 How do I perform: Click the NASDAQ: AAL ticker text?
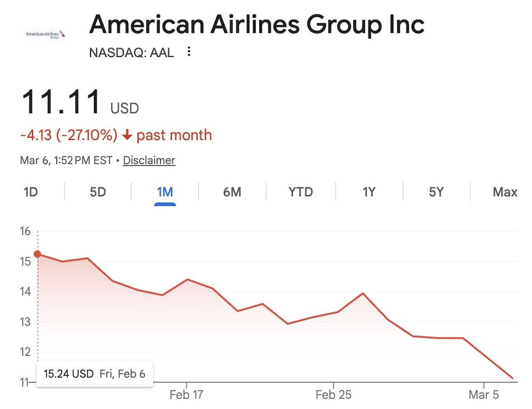point(131,53)
